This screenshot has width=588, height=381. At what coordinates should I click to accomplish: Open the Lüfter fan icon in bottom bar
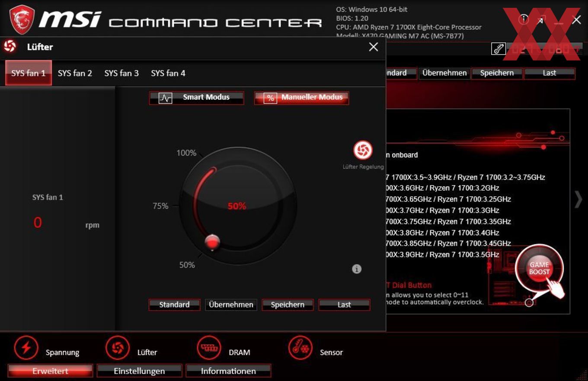[118, 348]
